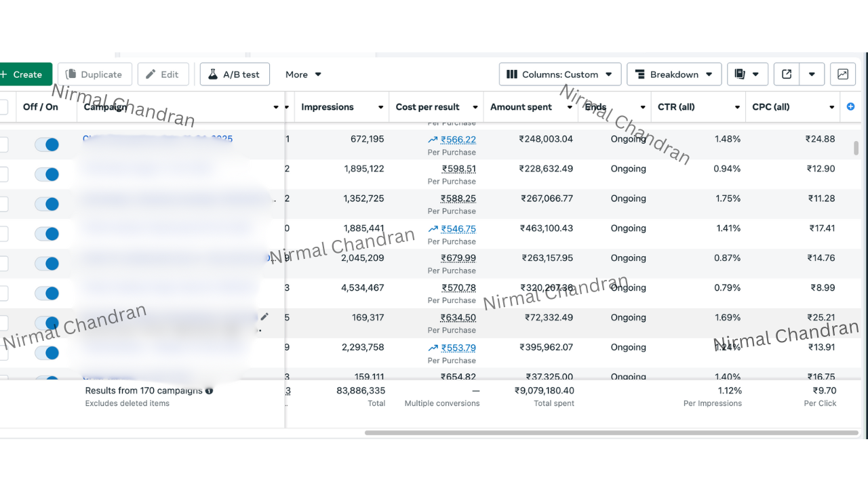This screenshot has width=868, height=488.
Task: Click the ₹553.79 cost per result link
Action: [458, 348]
